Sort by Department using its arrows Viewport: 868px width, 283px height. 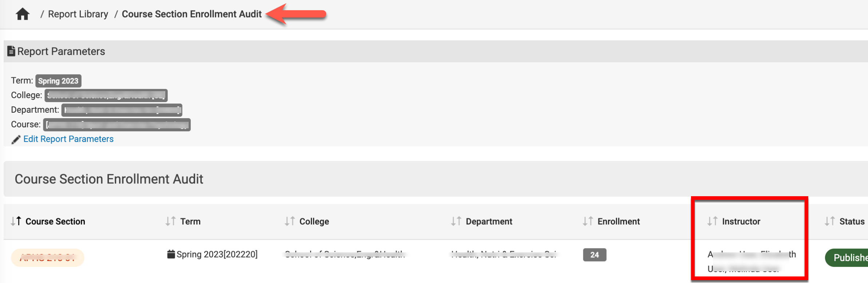pyautogui.click(x=456, y=221)
